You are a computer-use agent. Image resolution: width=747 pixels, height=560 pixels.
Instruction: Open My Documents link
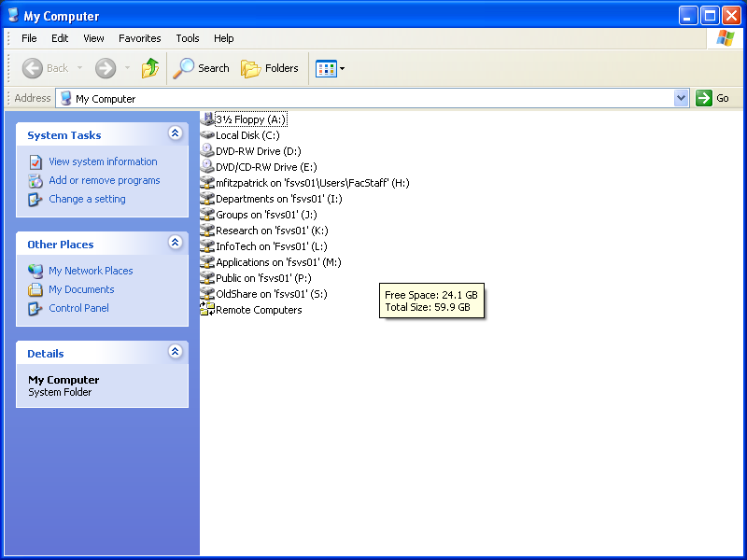pyautogui.click(x=81, y=289)
